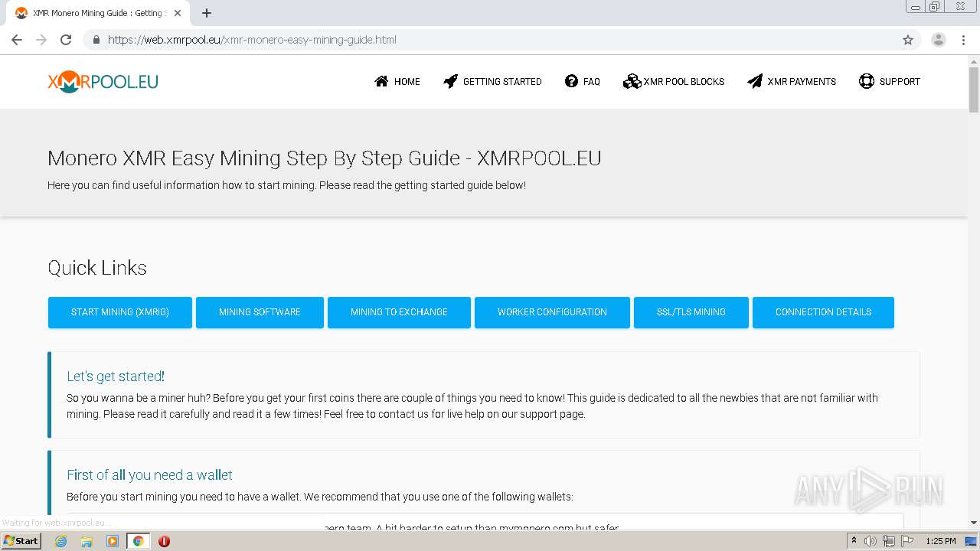This screenshot has width=980, height=551.
Task: Click the page vertical scrollbar
Action: click(x=973, y=90)
